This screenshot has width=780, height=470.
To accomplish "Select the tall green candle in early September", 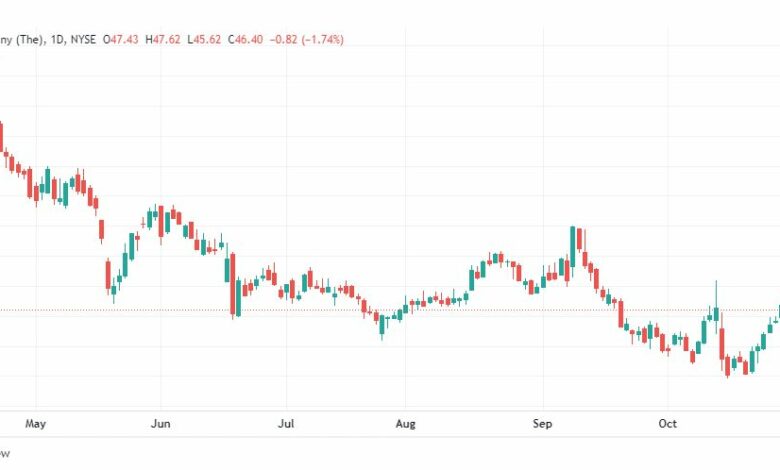I will click(x=573, y=247).
